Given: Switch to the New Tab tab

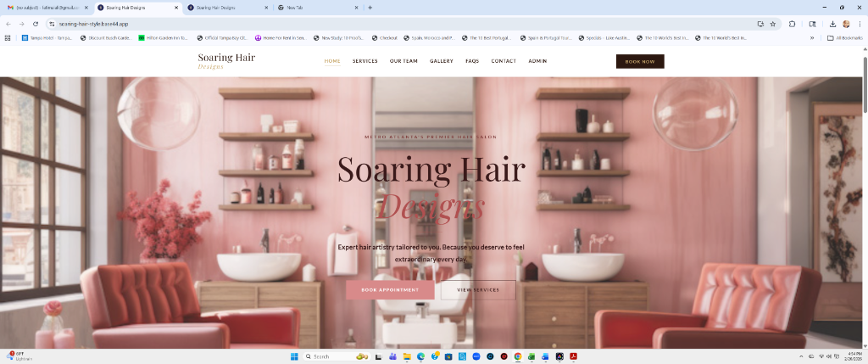Looking at the screenshot, I should coord(318,8).
